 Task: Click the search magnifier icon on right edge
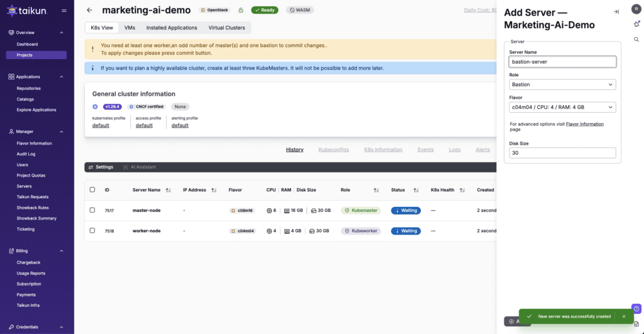[x=636, y=39]
